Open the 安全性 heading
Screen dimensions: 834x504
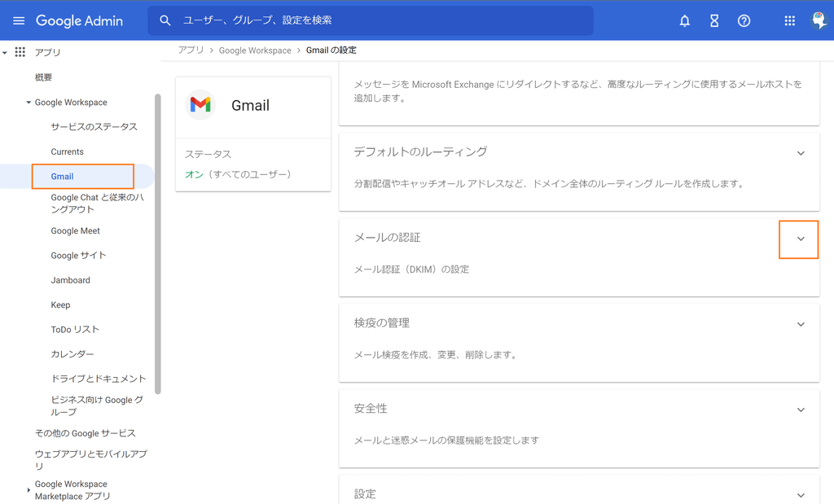(371, 408)
